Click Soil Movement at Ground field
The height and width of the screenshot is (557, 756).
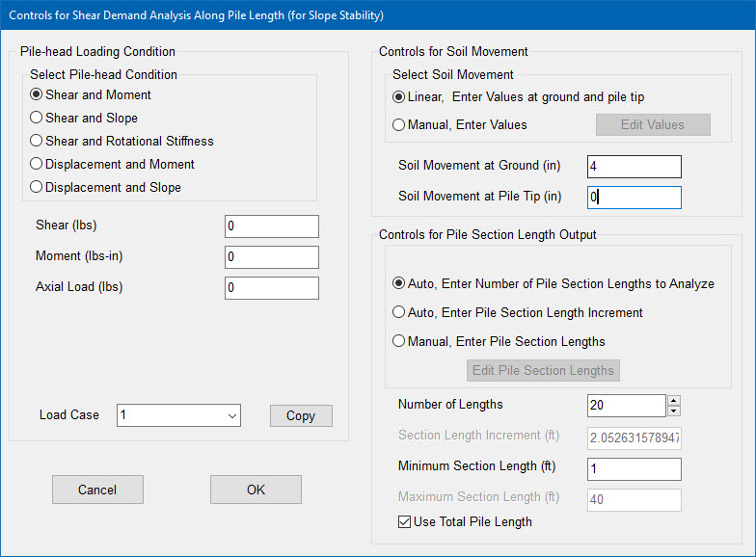point(634,166)
